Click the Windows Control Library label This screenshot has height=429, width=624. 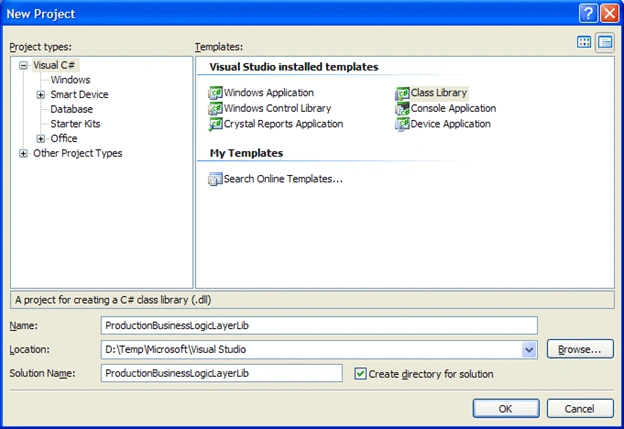(277, 108)
